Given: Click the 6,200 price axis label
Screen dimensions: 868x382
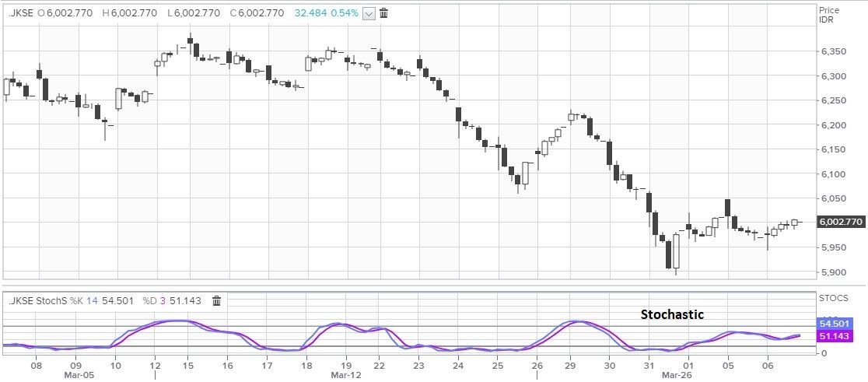Looking at the screenshot, I should click(833, 126).
